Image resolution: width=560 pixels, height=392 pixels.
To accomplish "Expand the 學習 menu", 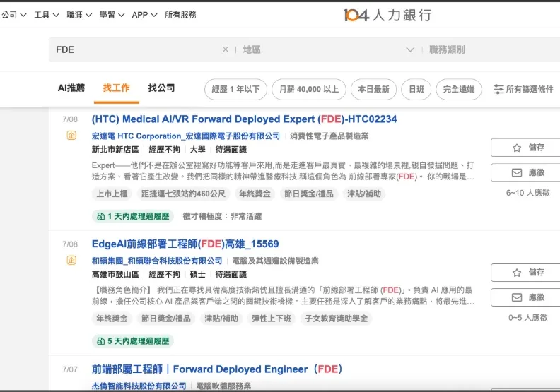I will [112, 15].
